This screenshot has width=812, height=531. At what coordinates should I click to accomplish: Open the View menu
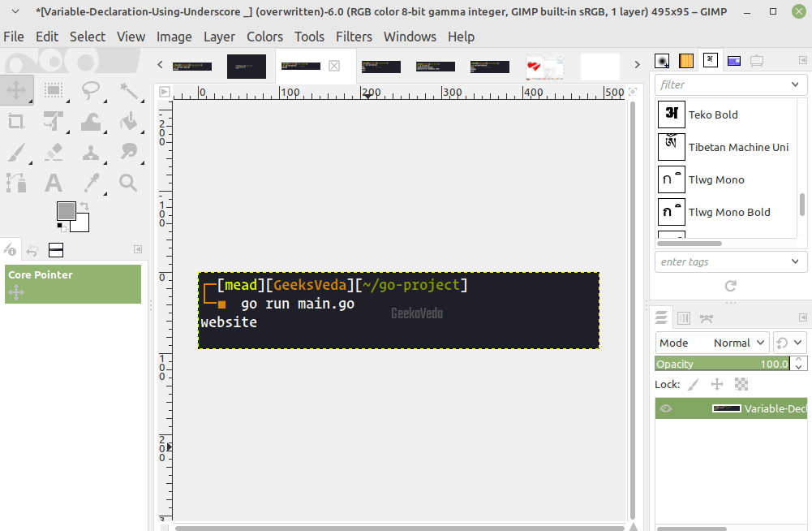131,37
